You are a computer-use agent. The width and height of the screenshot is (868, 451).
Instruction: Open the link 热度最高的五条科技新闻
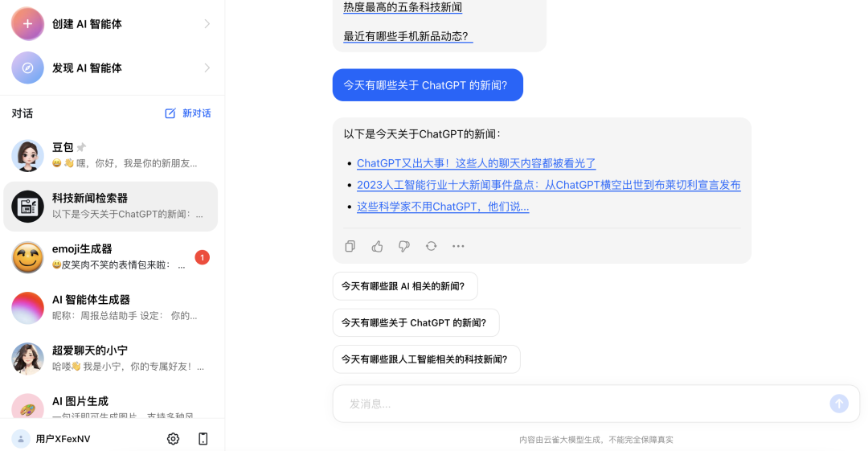(x=403, y=7)
